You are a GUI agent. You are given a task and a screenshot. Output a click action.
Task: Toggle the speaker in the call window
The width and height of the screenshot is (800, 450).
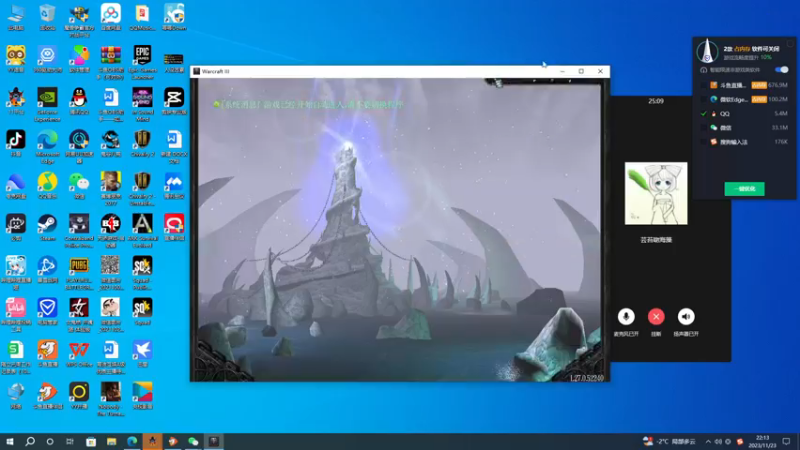pos(686,317)
